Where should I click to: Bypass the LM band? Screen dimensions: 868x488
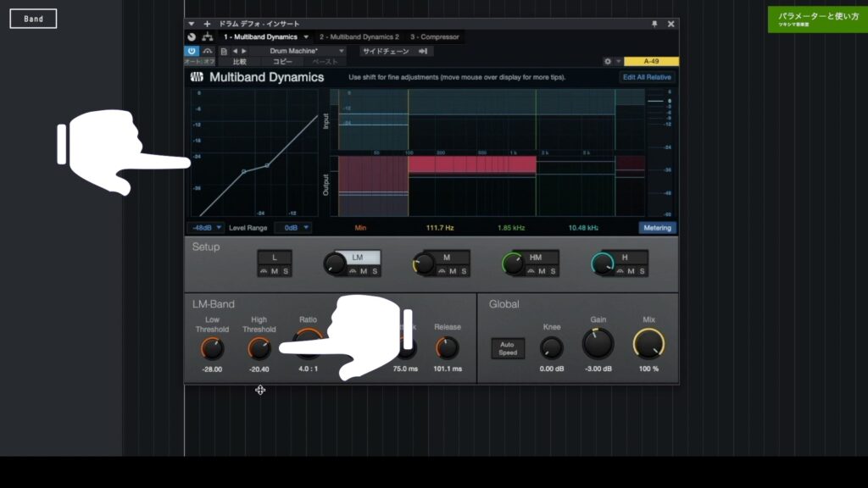coord(353,271)
